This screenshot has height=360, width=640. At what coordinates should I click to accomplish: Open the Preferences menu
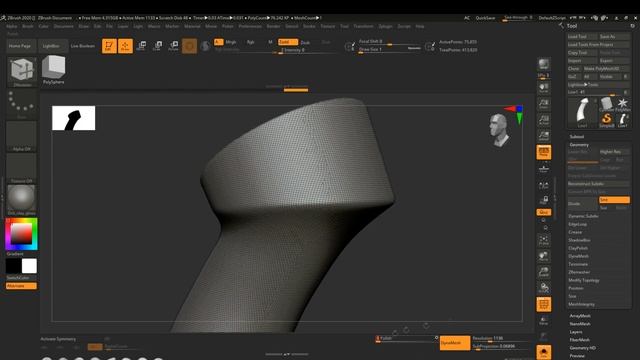coord(250,26)
